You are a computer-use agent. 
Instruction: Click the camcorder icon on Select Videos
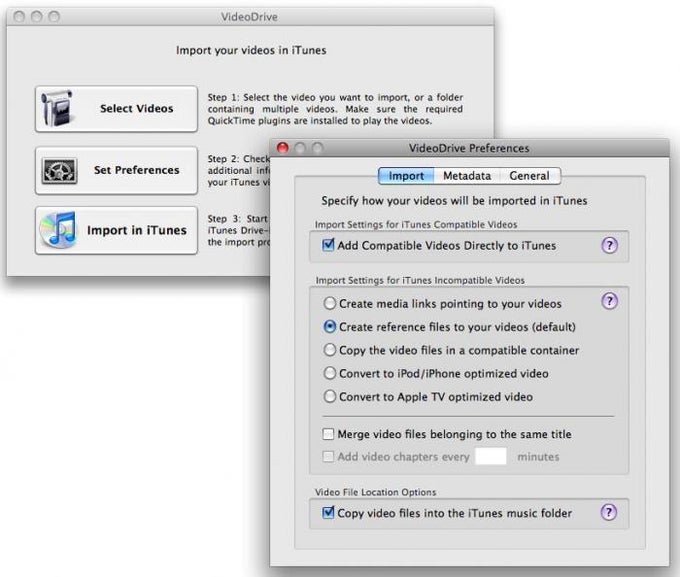click(56, 108)
